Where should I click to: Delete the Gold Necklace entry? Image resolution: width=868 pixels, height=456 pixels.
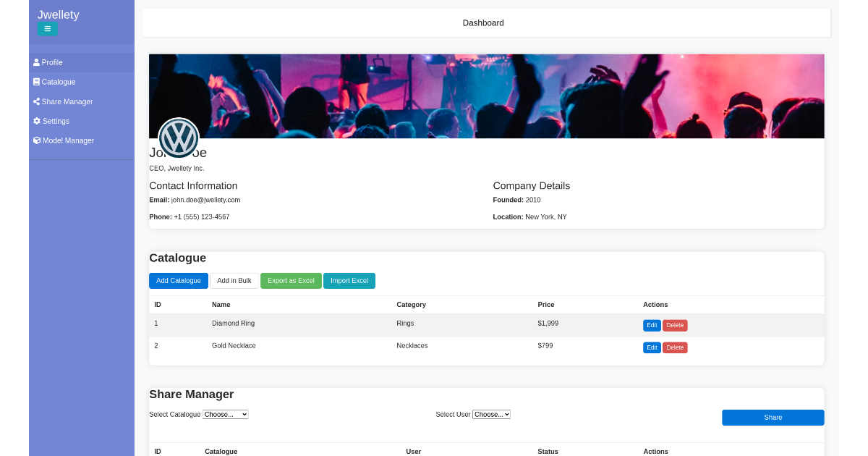675,347
